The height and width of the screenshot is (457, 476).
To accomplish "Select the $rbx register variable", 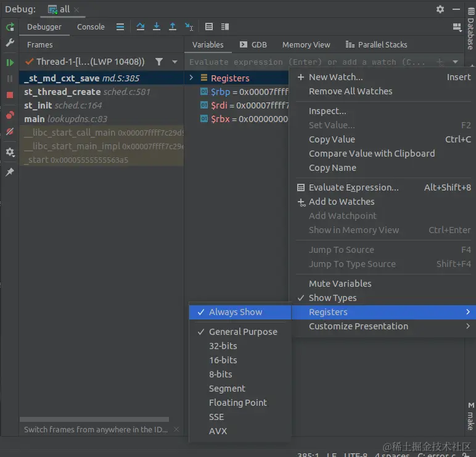I will pos(243,119).
